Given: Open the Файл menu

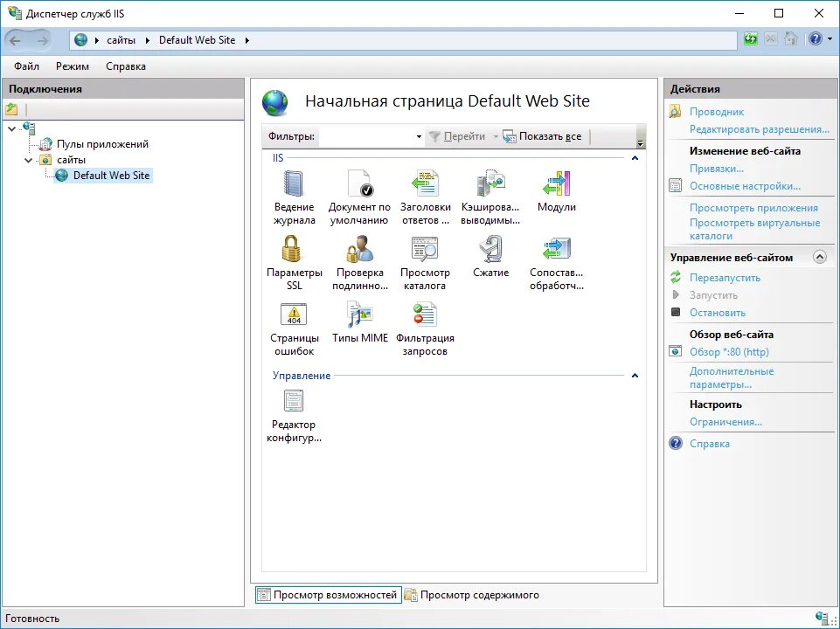Looking at the screenshot, I should (x=27, y=66).
